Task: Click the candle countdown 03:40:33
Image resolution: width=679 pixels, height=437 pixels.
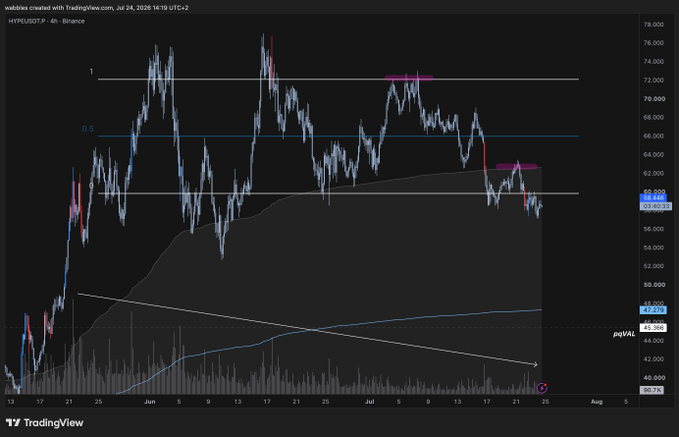Action: pos(655,206)
